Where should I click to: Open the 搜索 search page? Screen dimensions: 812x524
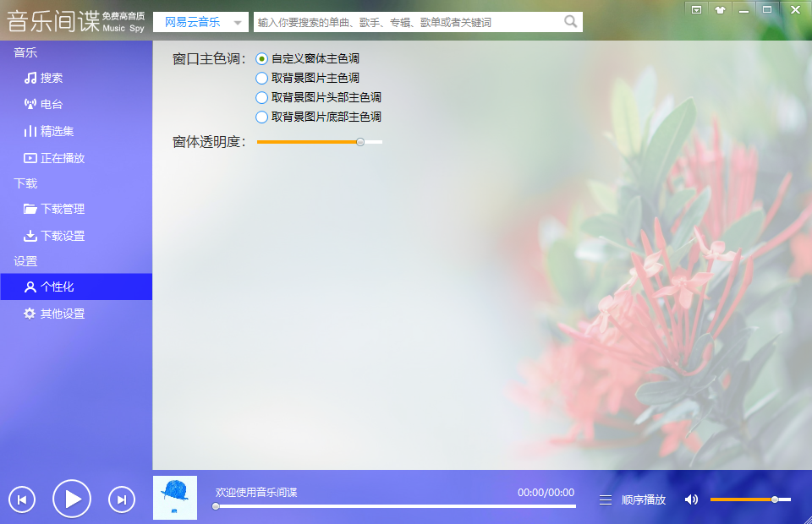tap(76, 78)
